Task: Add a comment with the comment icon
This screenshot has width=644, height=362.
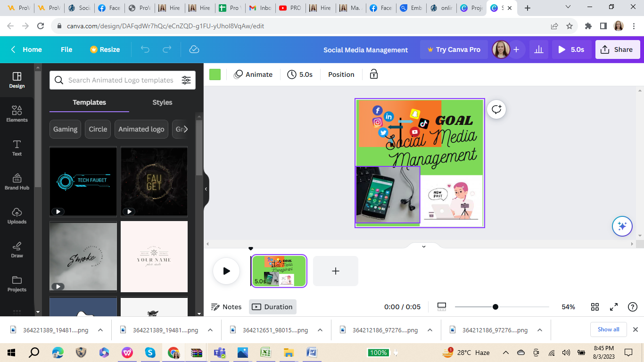Action: tap(496, 109)
